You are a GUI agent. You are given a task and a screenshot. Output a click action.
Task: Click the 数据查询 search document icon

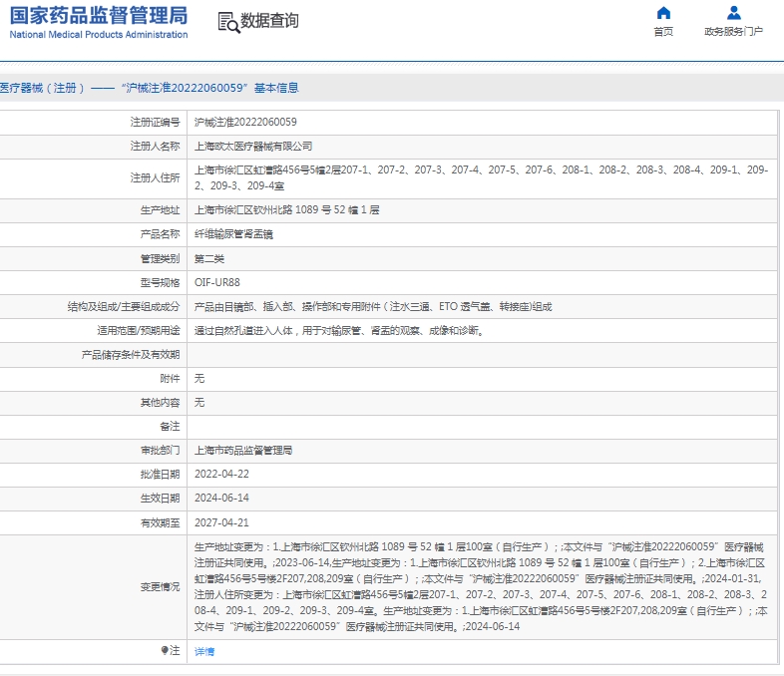228,23
